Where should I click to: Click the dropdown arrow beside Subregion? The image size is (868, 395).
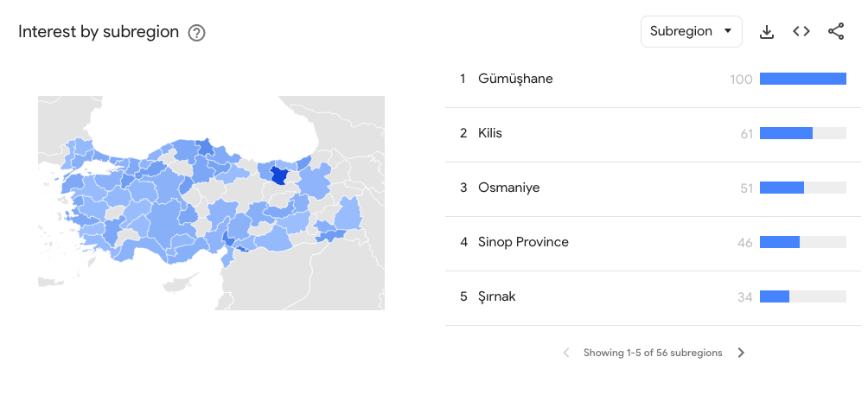(x=728, y=31)
